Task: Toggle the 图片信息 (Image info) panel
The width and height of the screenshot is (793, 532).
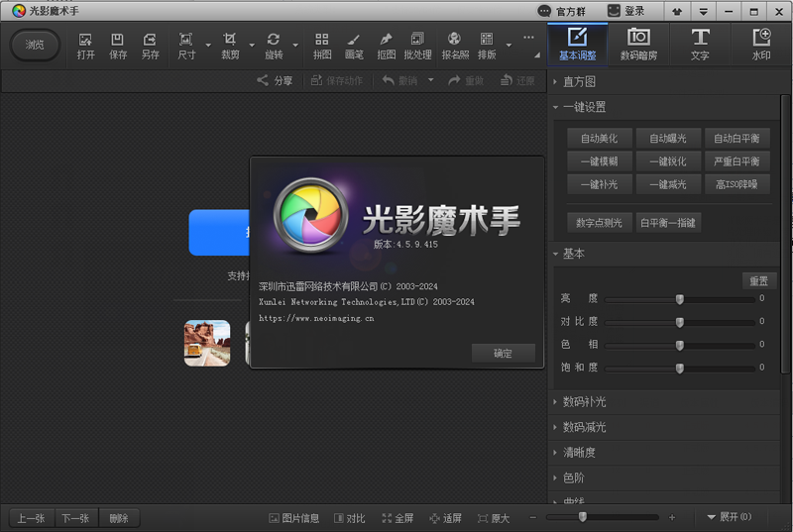Action: click(x=294, y=518)
